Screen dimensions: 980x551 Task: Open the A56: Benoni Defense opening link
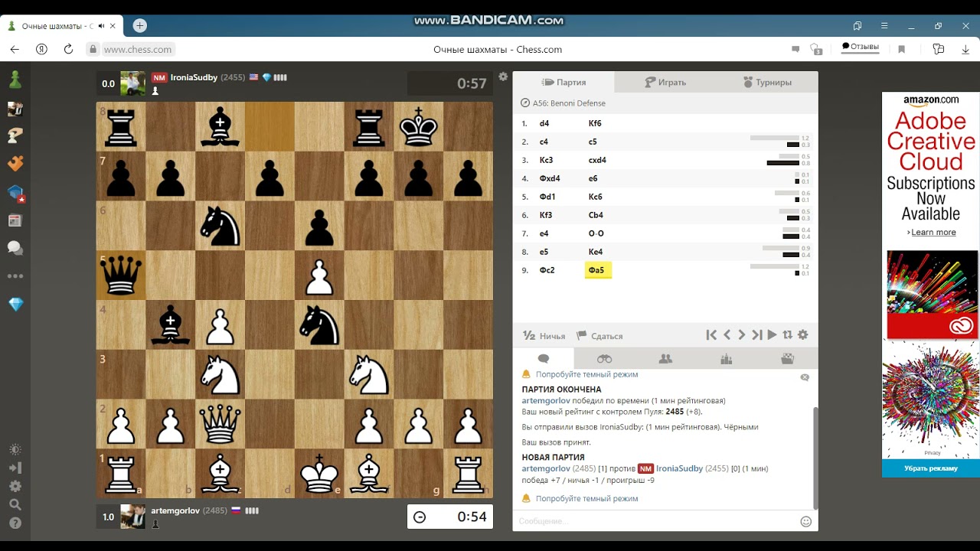[x=569, y=103]
